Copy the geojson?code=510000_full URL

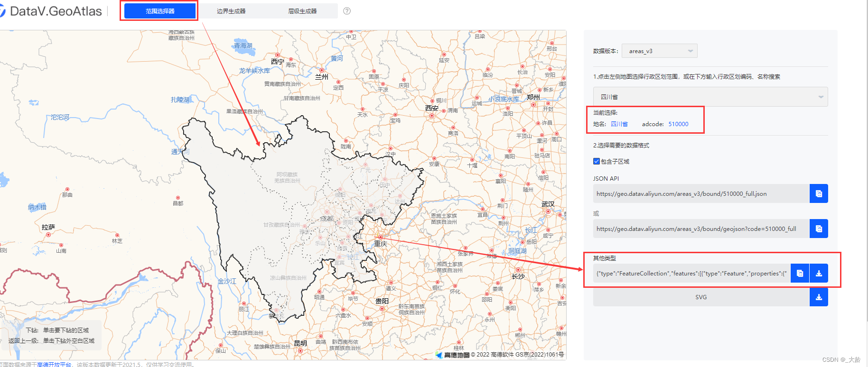pos(819,229)
